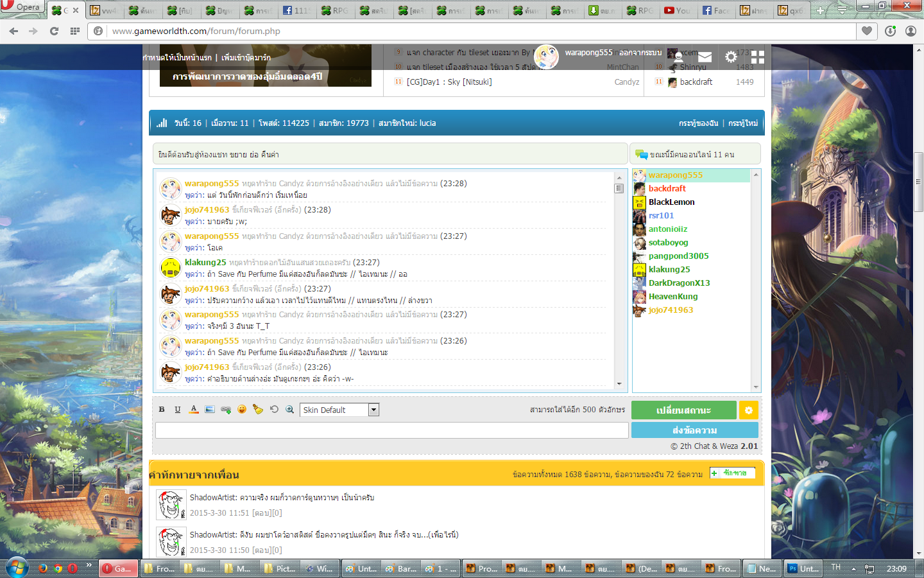Go forward with browser forward arrow
The image size is (924, 578).
[33, 31]
